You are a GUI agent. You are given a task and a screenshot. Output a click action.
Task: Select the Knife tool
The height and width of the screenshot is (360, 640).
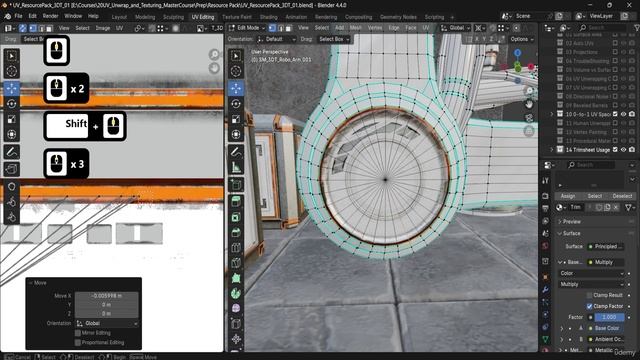click(236, 263)
